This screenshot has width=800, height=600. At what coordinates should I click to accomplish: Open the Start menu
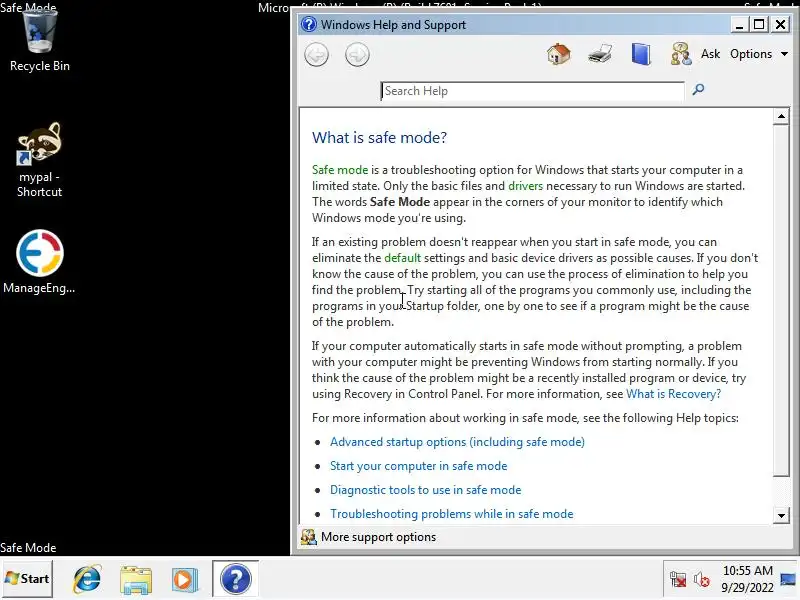click(x=27, y=579)
